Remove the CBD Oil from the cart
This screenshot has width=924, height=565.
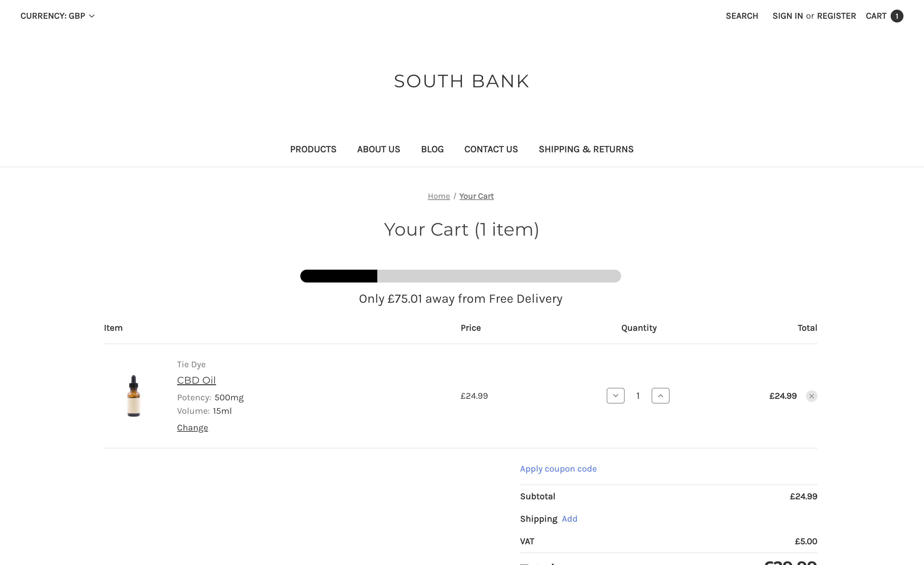coord(812,396)
